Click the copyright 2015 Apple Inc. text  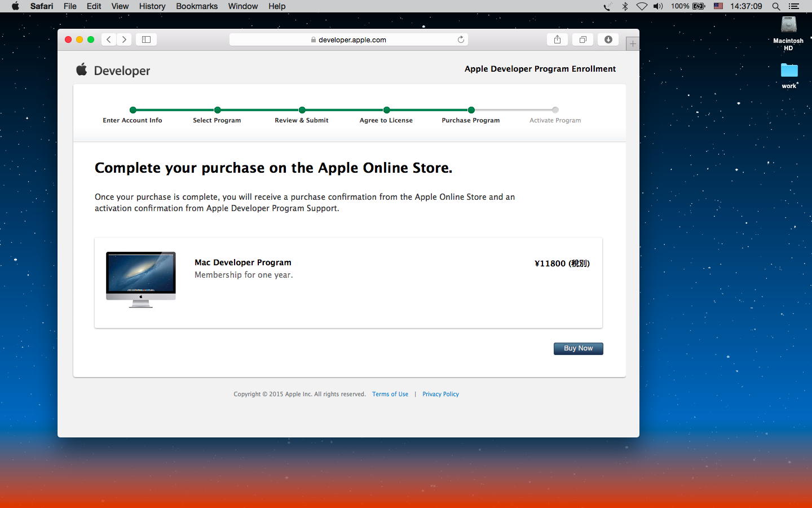299,394
